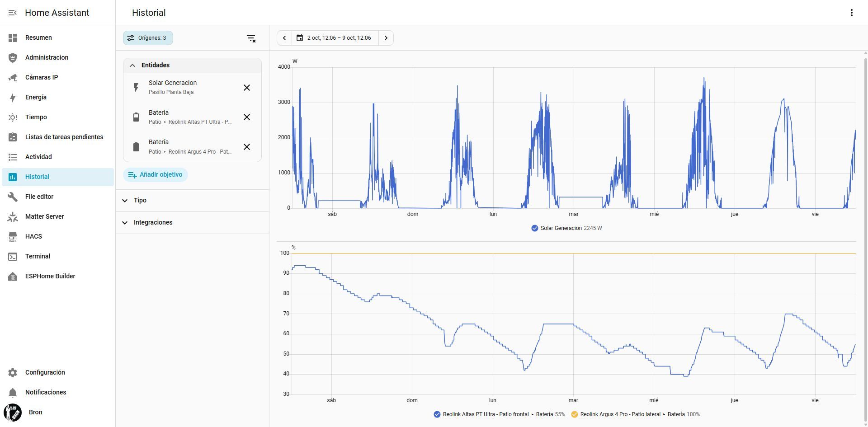The width and height of the screenshot is (868, 427).
Task: Remove the Reolink Altas PT Ultra Batería entity
Action: [247, 117]
